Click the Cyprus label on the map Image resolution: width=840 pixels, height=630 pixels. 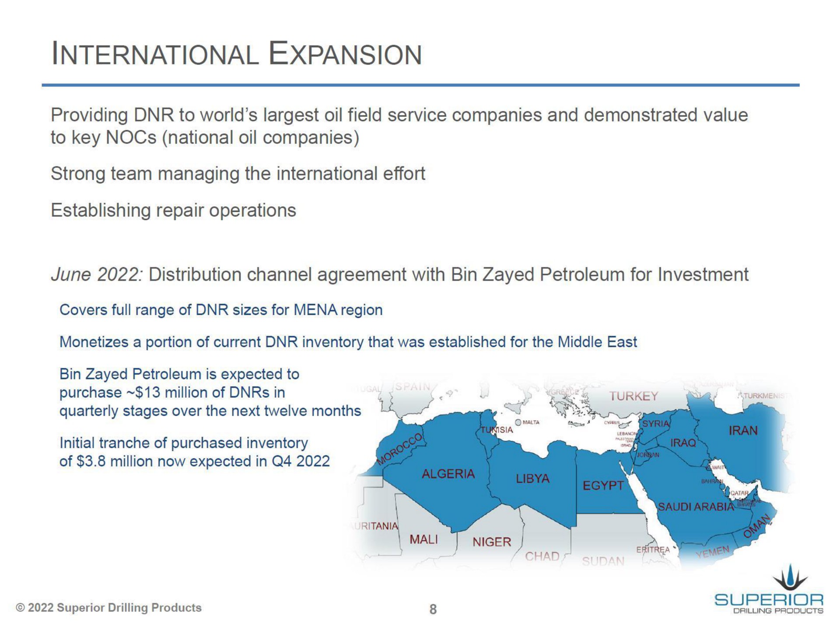coord(611,423)
